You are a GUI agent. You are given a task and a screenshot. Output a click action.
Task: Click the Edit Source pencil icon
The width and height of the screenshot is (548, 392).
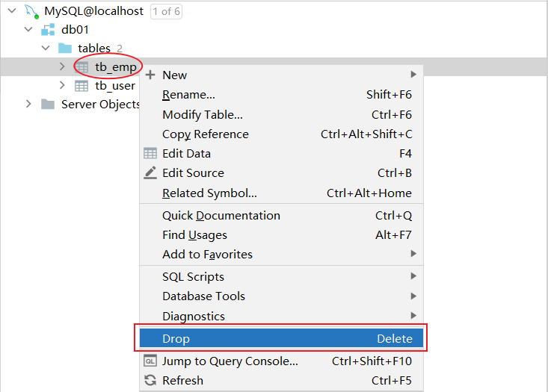[x=150, y=173]
